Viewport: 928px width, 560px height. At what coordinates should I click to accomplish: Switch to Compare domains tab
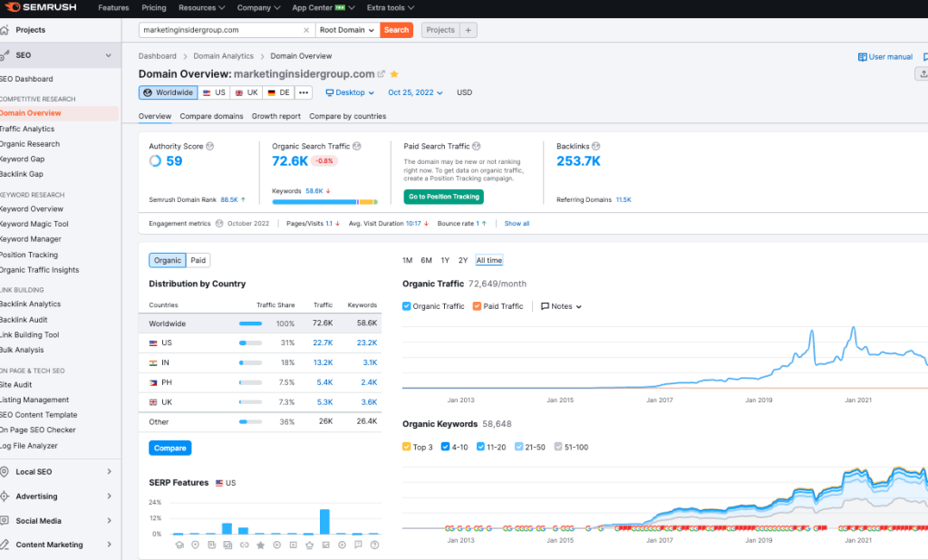[211, 116]
